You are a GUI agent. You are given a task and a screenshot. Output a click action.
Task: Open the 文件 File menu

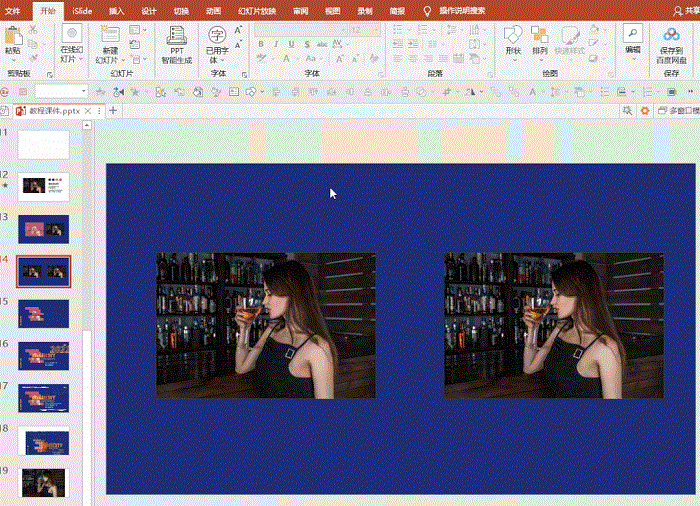pyautogui.click(x=12, y=11)
